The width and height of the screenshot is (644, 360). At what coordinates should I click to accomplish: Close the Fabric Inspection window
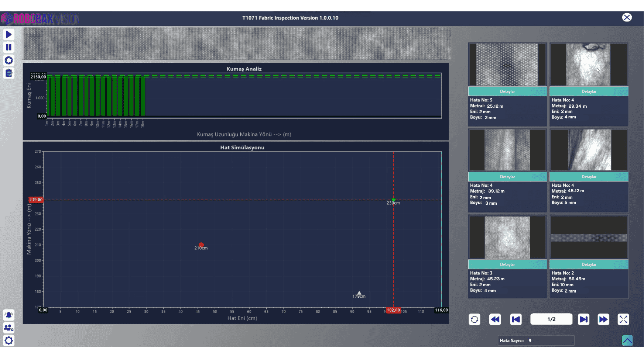pos(627,17)
